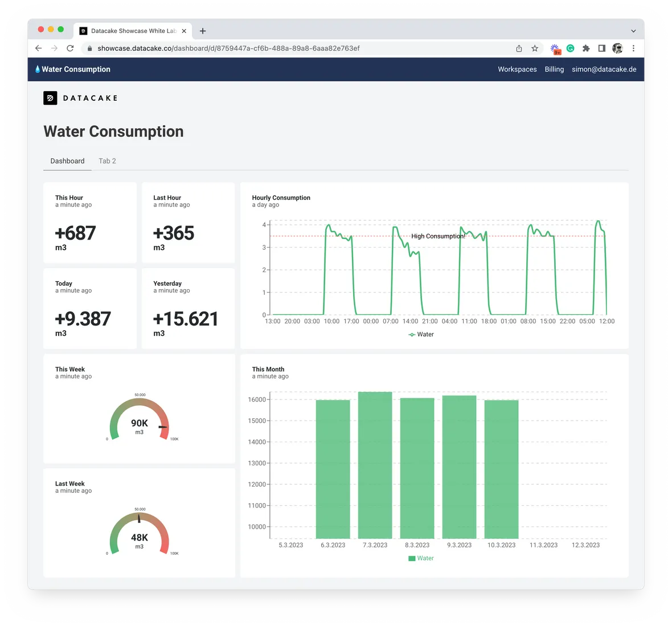Click the This Hour value +687

(x=75, y=233)
